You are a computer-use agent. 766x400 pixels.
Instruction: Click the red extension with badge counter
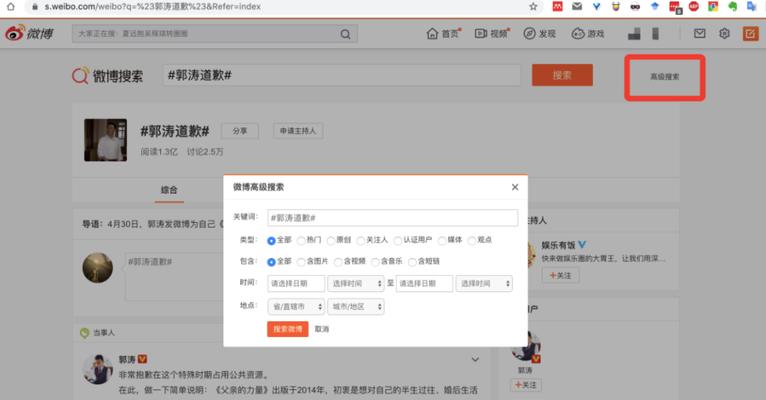(675, 7)
